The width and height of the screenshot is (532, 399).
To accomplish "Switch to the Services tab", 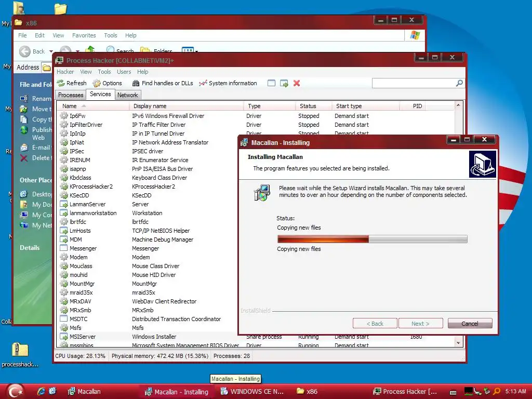I will pyautogui.click(x=100, y=95).
